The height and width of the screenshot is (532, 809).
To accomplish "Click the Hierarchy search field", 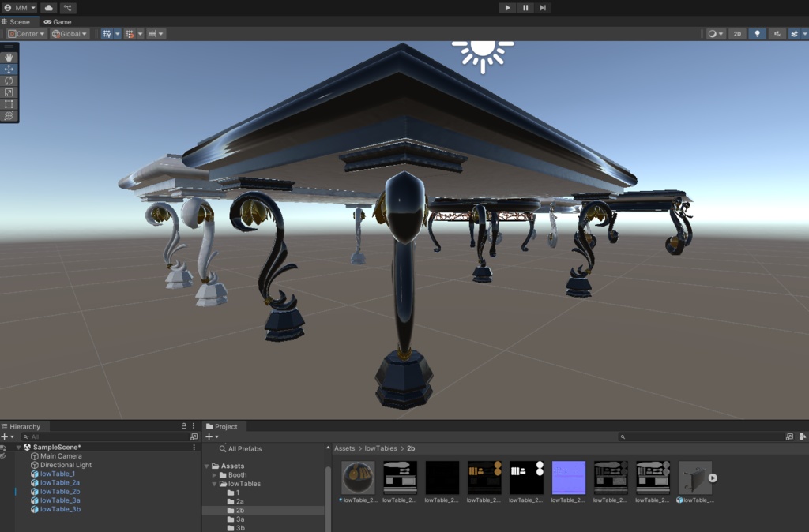I will point(103,436).
